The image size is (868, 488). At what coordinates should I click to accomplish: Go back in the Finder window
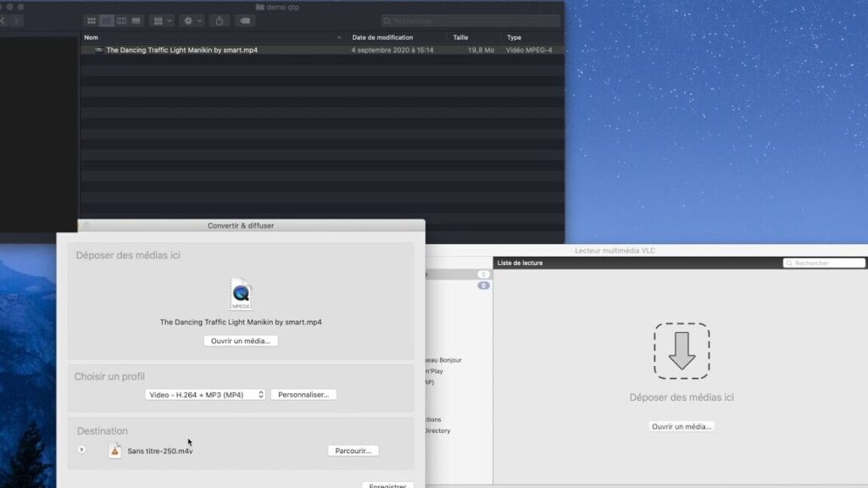tap(3, 21)
